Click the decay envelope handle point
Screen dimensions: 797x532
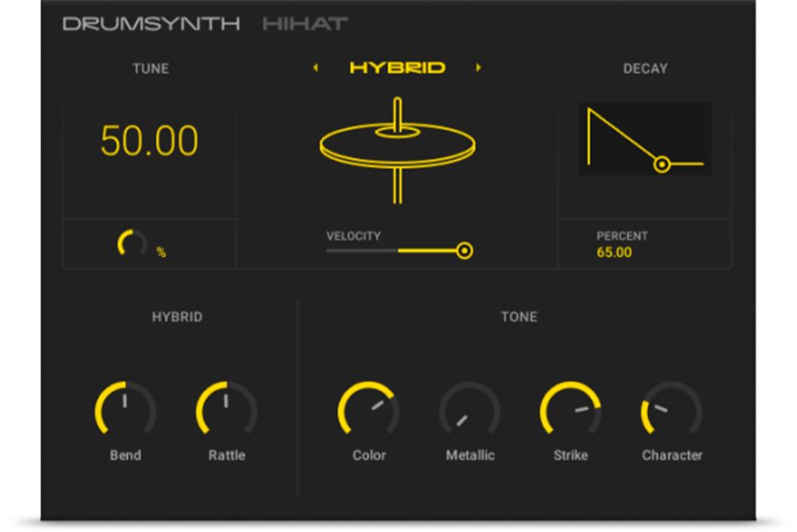(662, 164)
